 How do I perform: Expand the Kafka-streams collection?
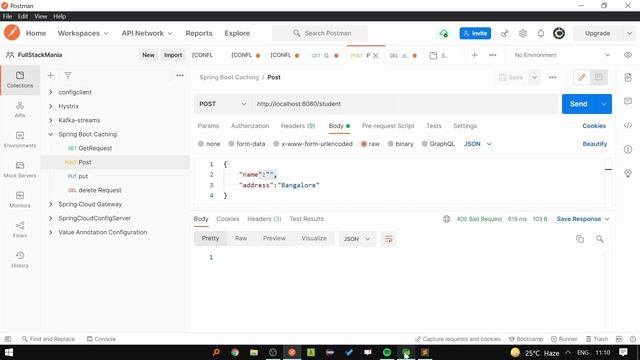(x=51, y=120)
